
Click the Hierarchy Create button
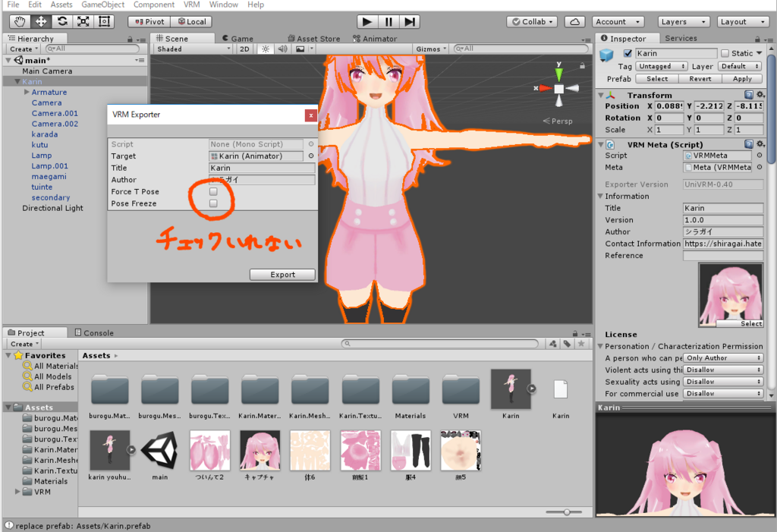click(24, 49)
